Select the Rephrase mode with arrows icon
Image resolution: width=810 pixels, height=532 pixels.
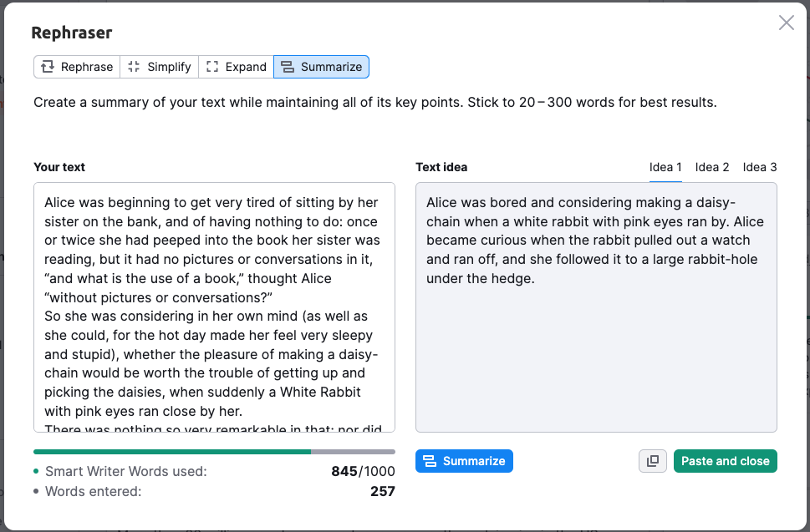77,67
